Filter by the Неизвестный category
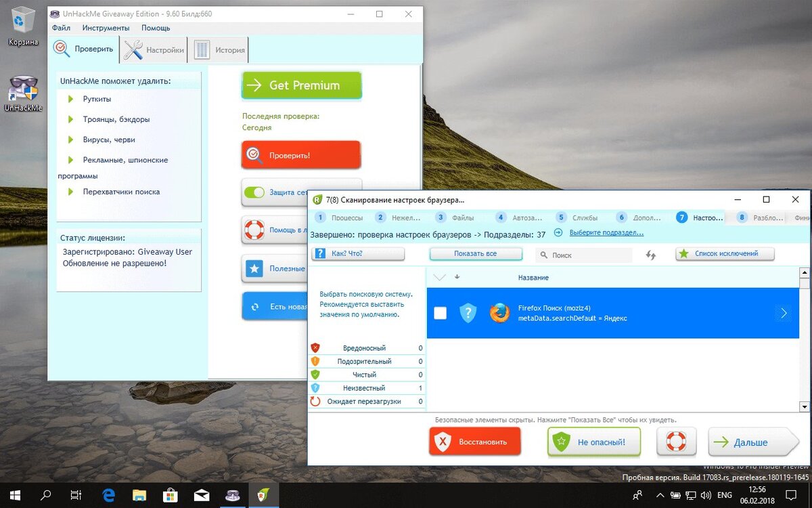The image size is (812, 508). 367,388
